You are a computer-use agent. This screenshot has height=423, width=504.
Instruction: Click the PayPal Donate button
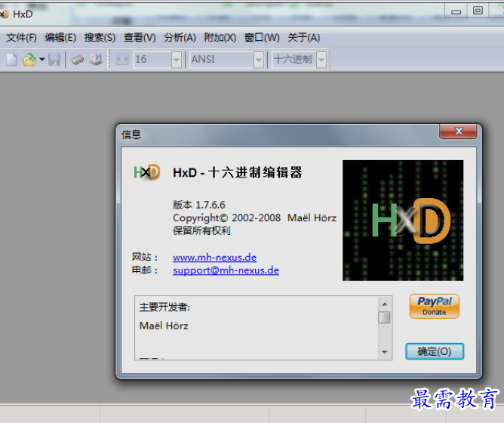pos(435,306)
